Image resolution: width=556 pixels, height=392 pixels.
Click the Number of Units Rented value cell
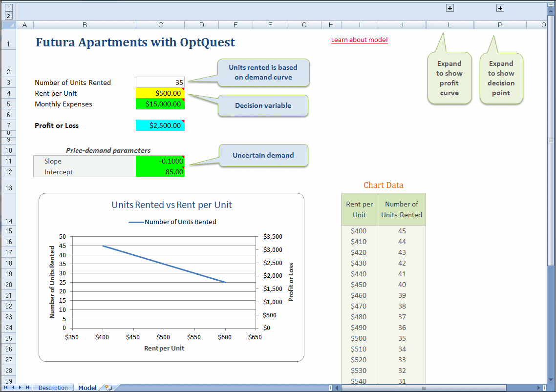160,83
